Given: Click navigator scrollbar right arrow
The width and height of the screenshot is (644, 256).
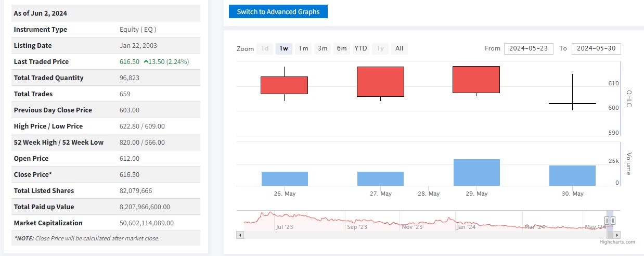Looking at the screenshot, I should coord(617,235).
